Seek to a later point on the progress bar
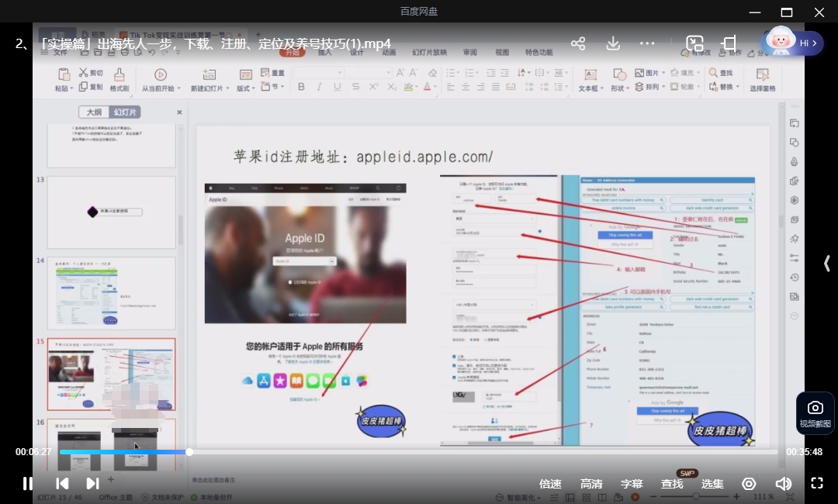 point(483,452)
